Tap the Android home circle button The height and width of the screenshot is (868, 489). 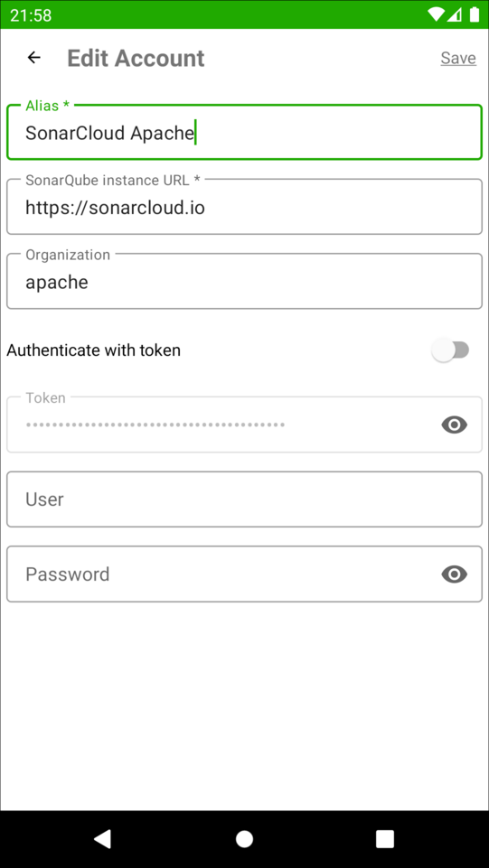tap(244, 839)
